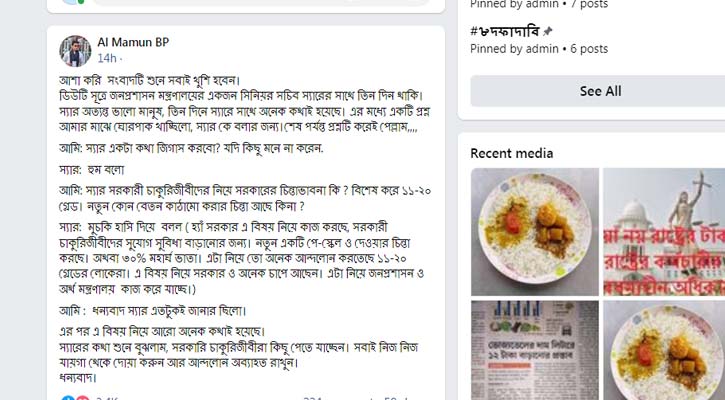Click the write-post input field at top
The height and width of the screenshot is (400, 725).
point(261,2)
